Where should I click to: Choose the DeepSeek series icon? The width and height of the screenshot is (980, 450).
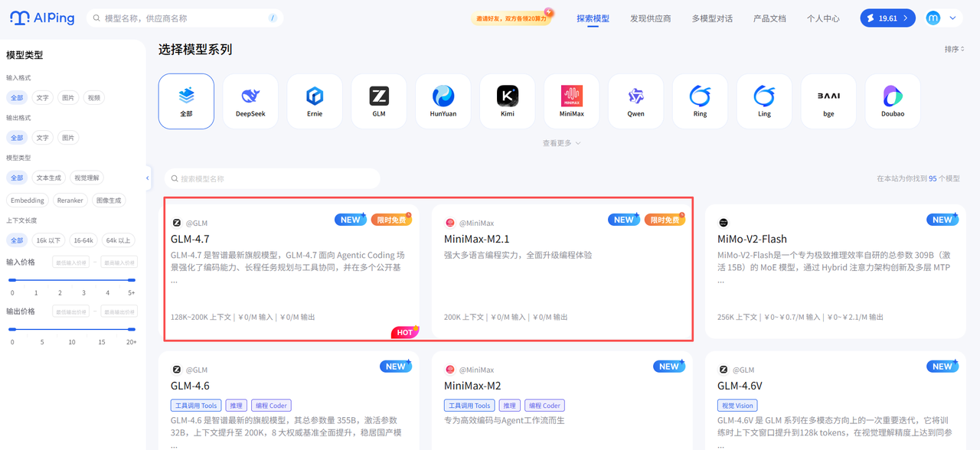point(250,101)
